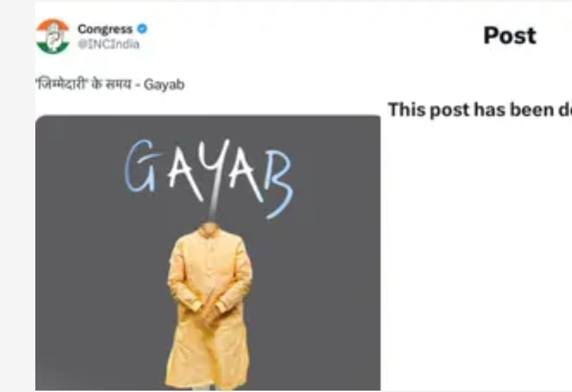Click the 'This post has been' notice
This screenshot has width=572, height=392.
click(x=479, y=109)
